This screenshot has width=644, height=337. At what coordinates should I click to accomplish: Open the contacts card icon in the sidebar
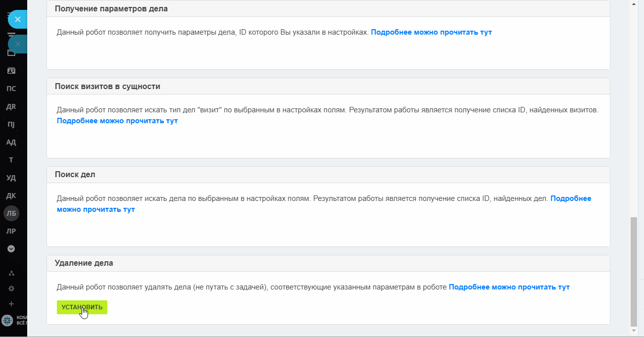click(11, 71)
